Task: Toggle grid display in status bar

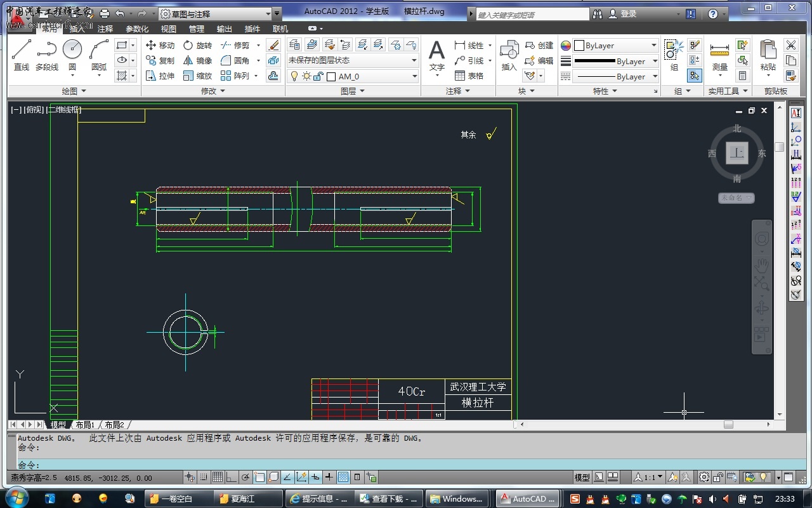Action: tap(217, 478)
